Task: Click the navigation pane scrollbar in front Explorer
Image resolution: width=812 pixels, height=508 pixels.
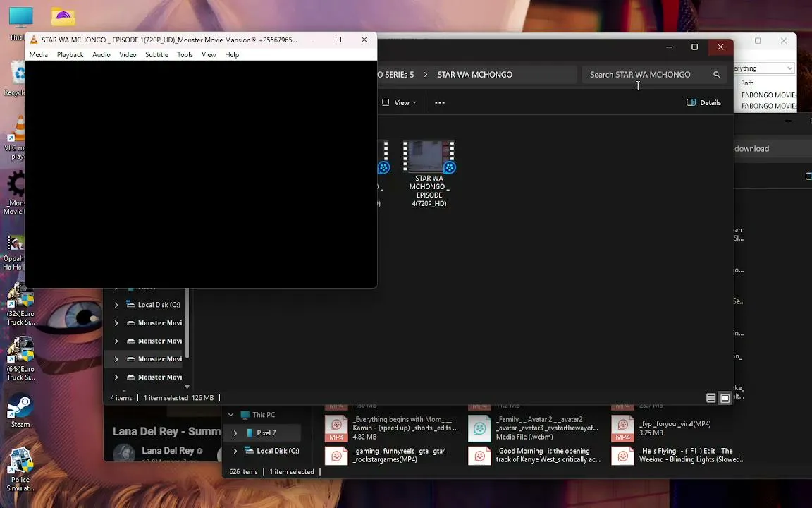Action: [x=187, y=322]
